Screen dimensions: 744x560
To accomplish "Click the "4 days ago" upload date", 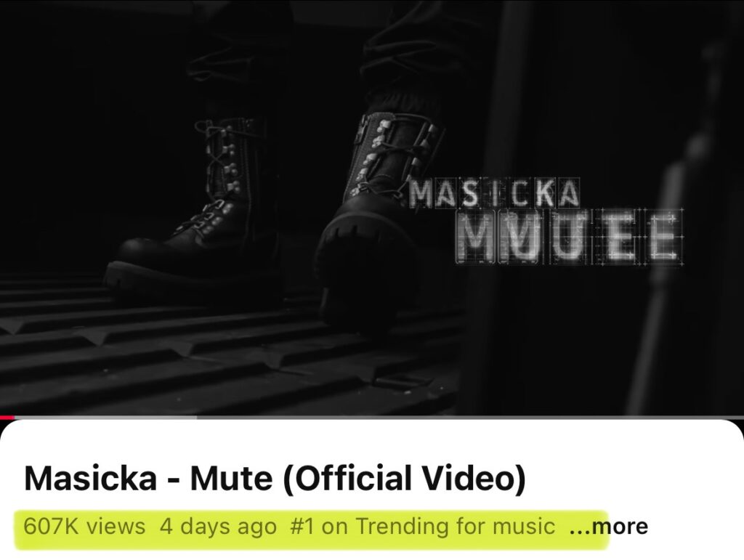I will [x=218, y=527].
